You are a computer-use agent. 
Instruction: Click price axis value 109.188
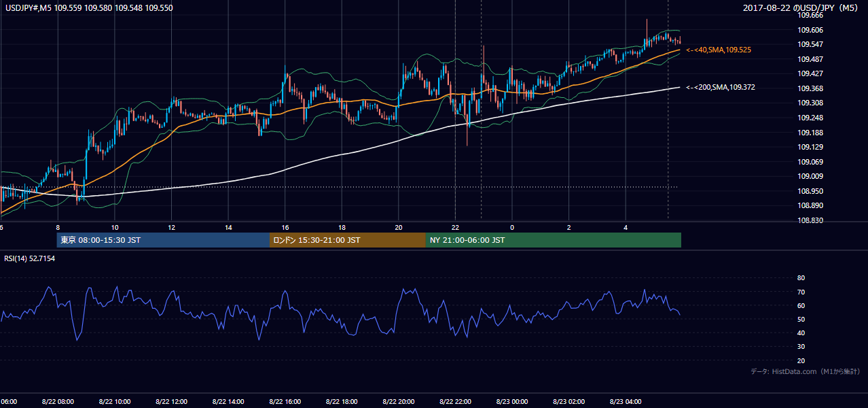pos(810,133)
